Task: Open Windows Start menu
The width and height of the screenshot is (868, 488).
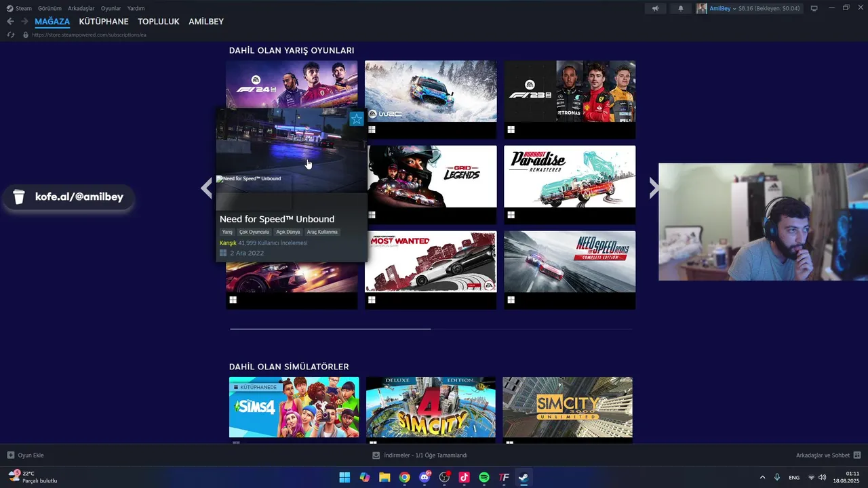Action: click(x=344, y=477)
